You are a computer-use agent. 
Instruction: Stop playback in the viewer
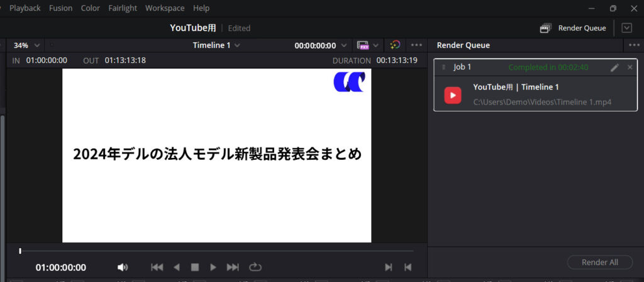coord(195,268)
